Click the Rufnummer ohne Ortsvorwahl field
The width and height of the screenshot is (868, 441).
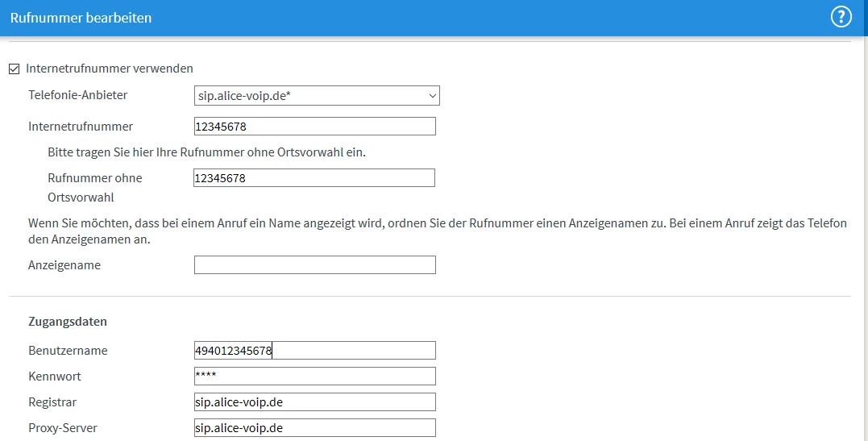[314, 178]
